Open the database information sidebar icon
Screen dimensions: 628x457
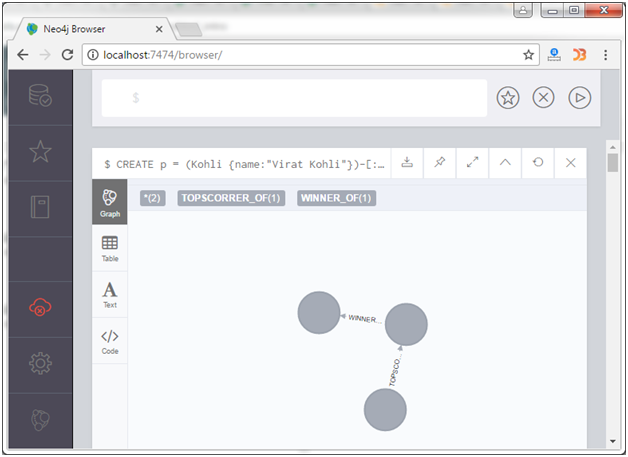pos(40,95)
